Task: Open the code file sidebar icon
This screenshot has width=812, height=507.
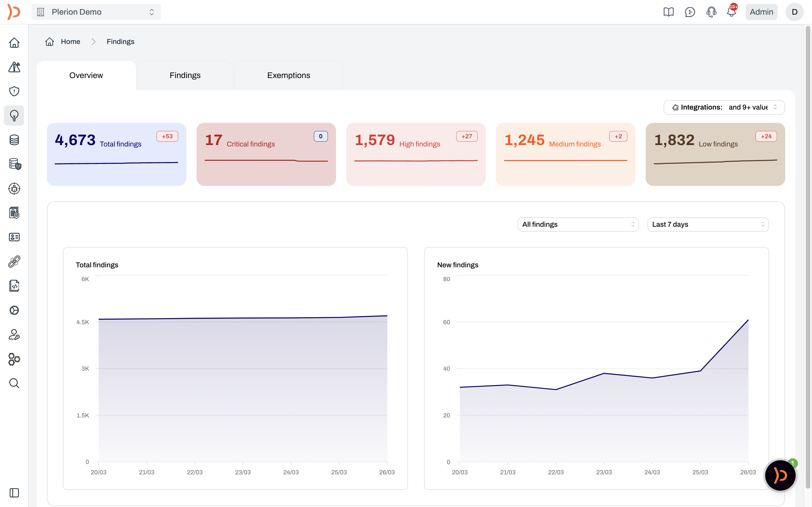Action: pos(14,286)
